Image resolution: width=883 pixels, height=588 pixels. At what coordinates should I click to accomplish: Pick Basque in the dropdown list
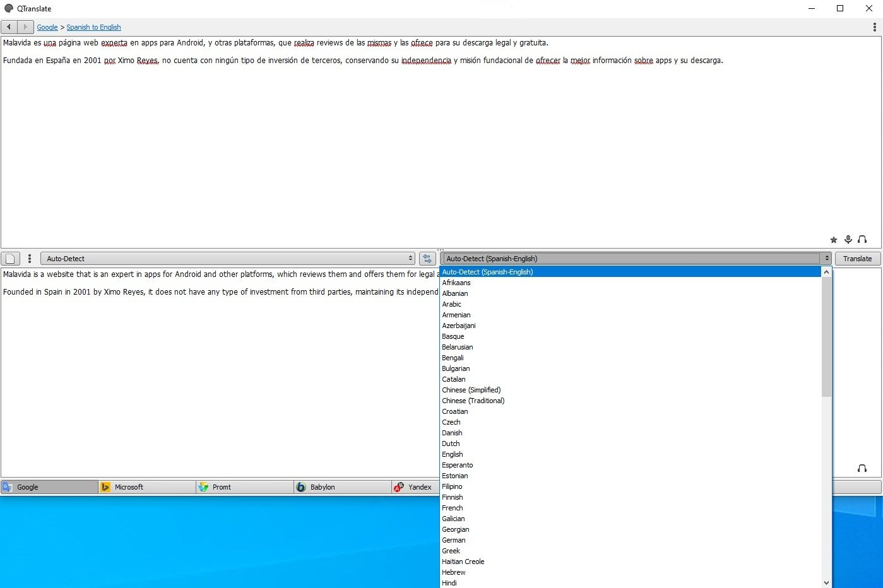[631, 336]
